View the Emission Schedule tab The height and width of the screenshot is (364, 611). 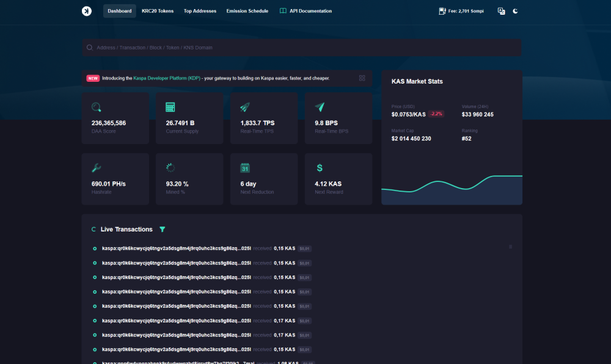(x=247, y=11)
